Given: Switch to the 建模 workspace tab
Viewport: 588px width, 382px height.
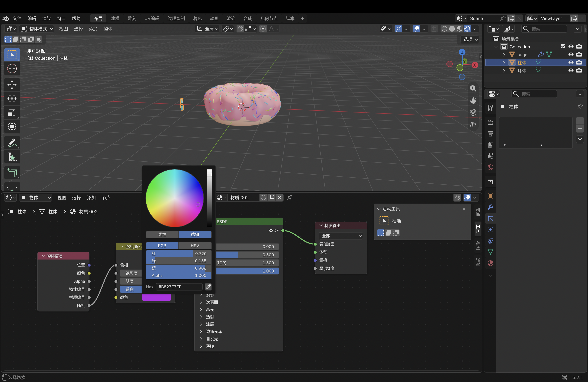Looking at the screenshot, I should [x=115, y=19].
